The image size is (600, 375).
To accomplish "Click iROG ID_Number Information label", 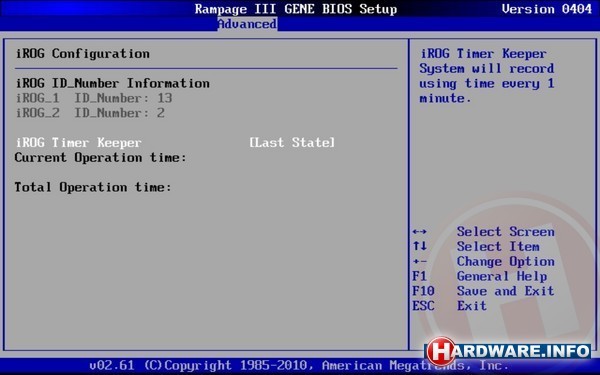I will (x=112, y=83).
